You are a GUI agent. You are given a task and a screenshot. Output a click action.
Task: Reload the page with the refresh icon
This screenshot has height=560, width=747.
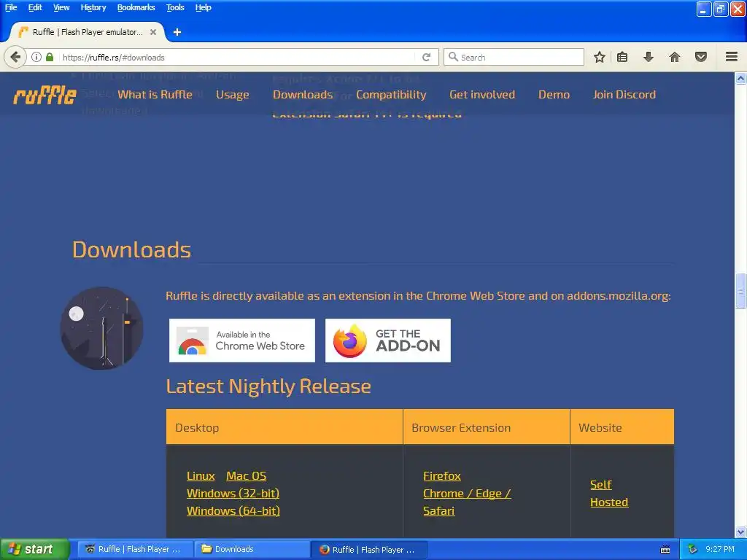click(x=426, y=57)
